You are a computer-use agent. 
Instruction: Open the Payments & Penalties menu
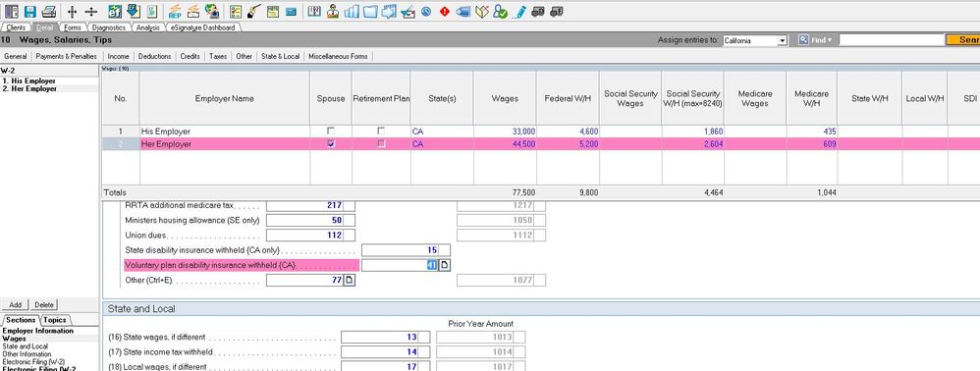[x=66, y=56]
